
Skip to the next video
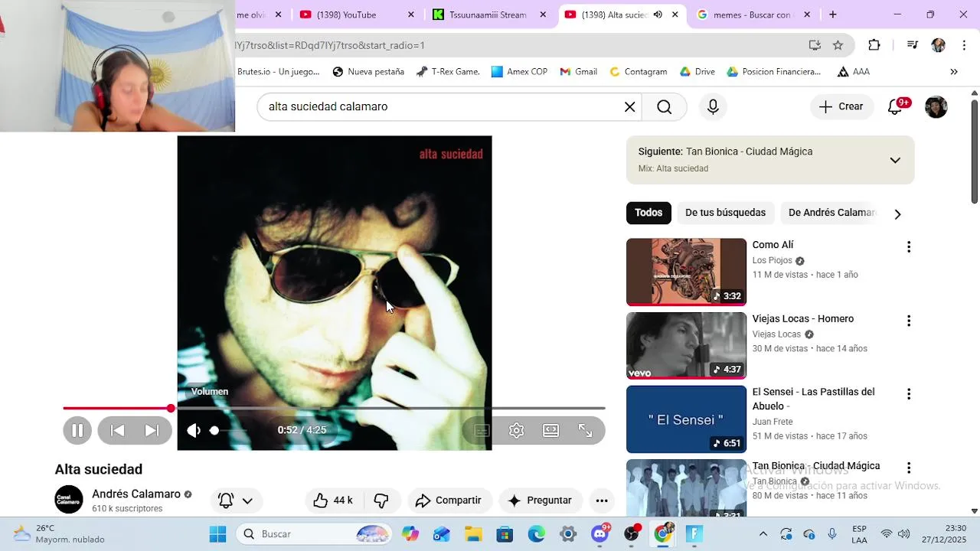pyautogui.click(x=152, y=430)
